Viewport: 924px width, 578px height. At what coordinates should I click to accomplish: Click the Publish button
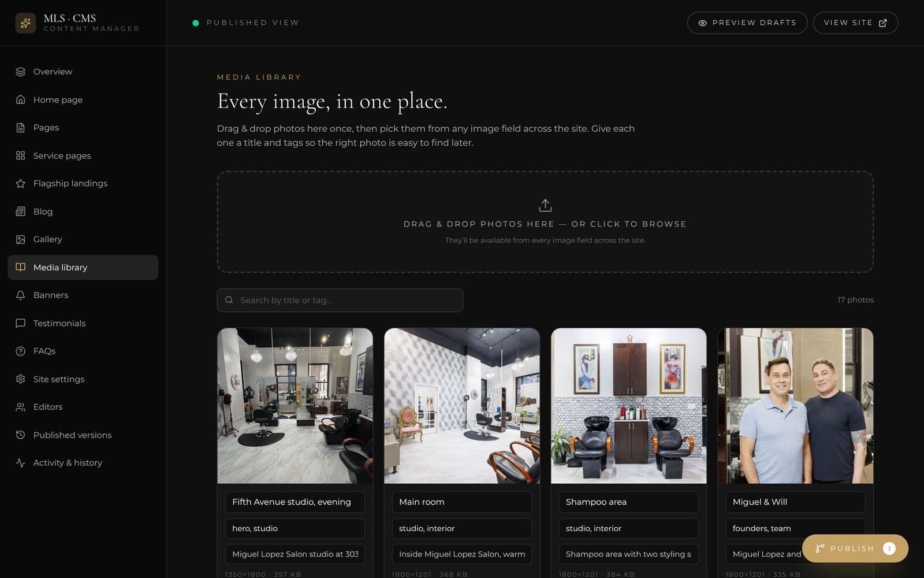(x=855, y=549)
